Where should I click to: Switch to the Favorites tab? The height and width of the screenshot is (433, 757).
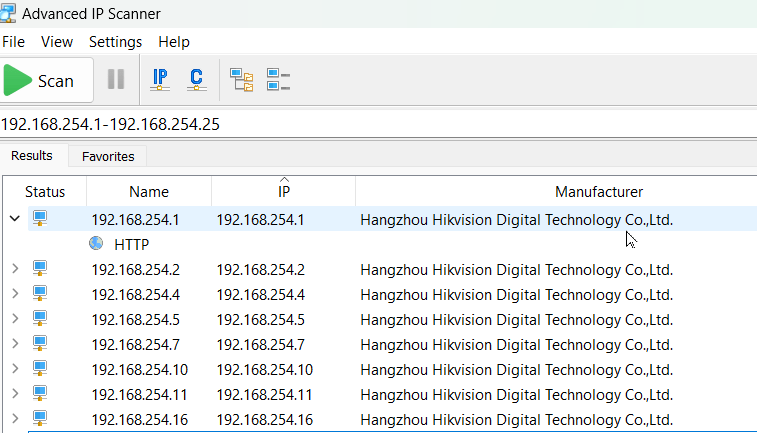[x=108, y=156]
